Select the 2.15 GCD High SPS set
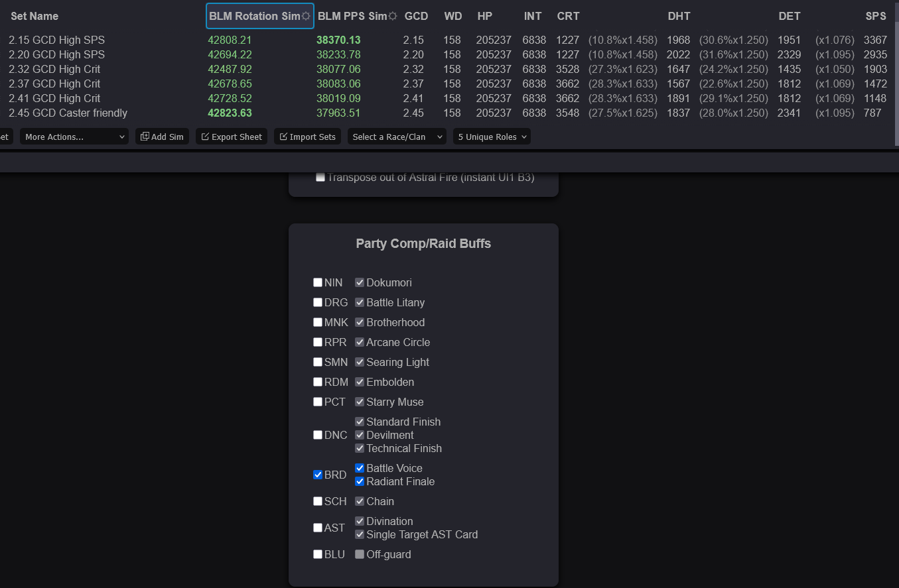This screenshot has height=588, width=899. (56, 40)
